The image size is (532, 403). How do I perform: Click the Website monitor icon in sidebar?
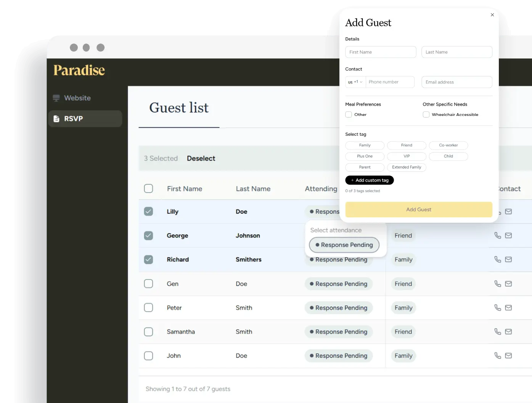click(56, 98)
